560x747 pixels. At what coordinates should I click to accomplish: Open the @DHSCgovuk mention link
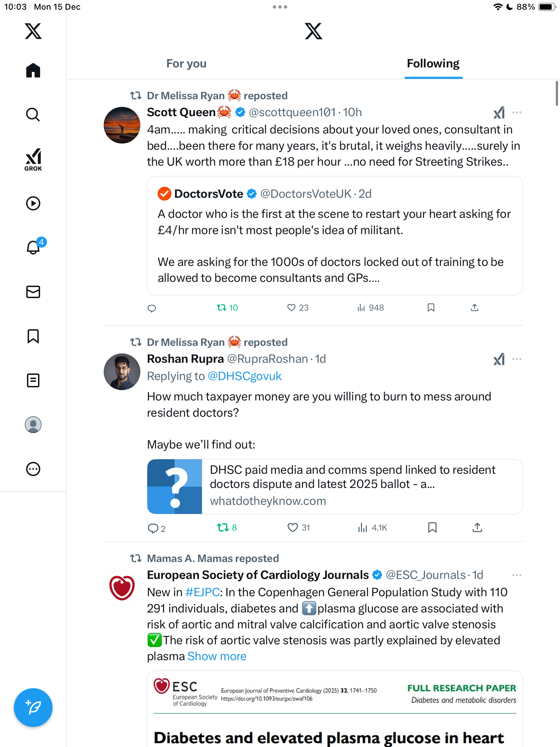click(x=244, y=376)
